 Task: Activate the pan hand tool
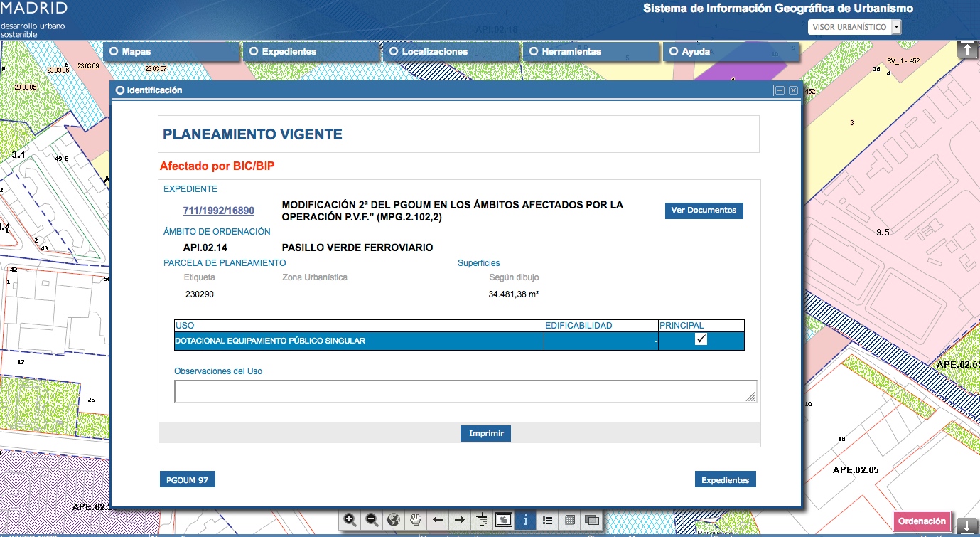416,520
